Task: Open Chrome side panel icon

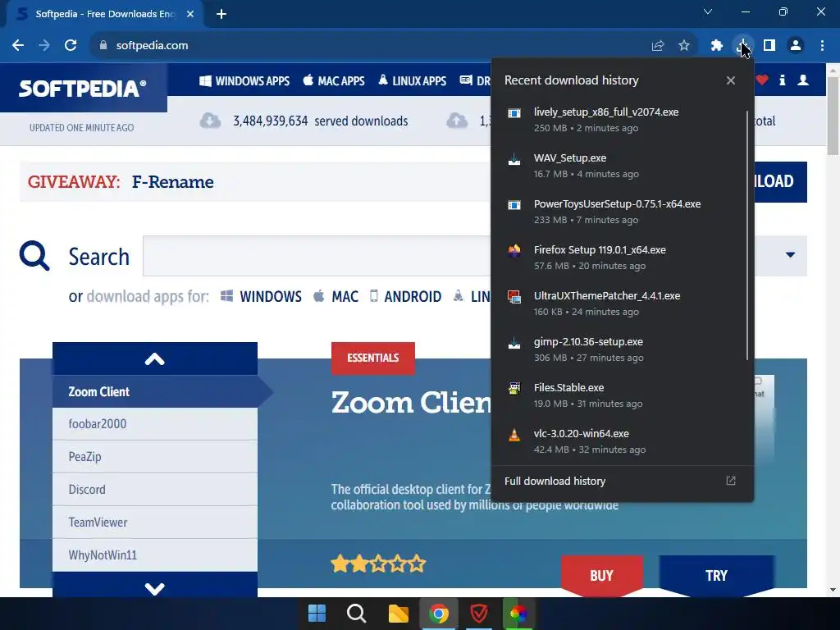Action: 769,46
